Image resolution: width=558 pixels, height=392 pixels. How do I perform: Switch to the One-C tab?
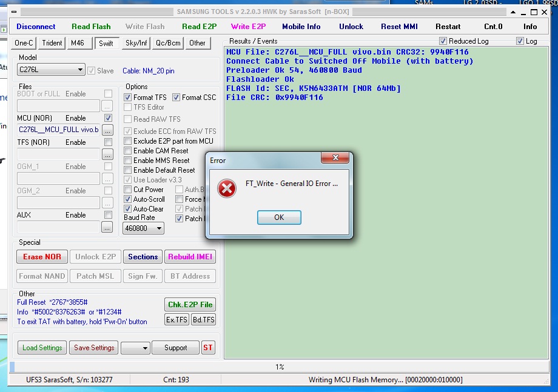pyautogui.click(x=24, y=43)
